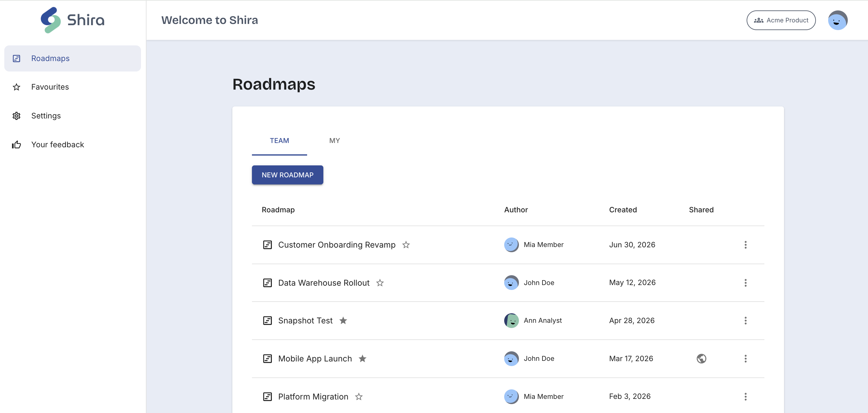The height and width of the screenshot is (413, 868).
Task: Open the Customer Onboarding Revamp roadmap
Action: pos(337,245)
